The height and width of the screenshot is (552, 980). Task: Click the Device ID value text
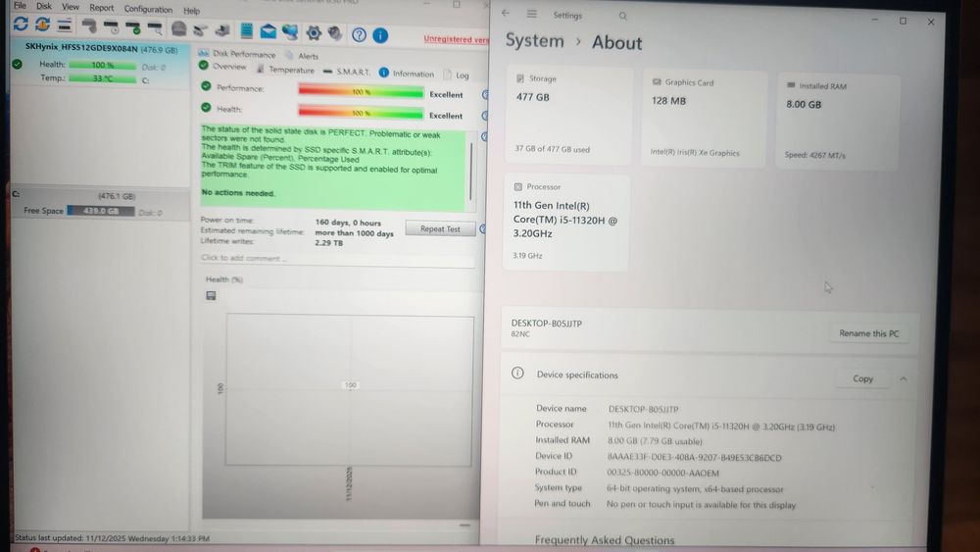(695, 458)
